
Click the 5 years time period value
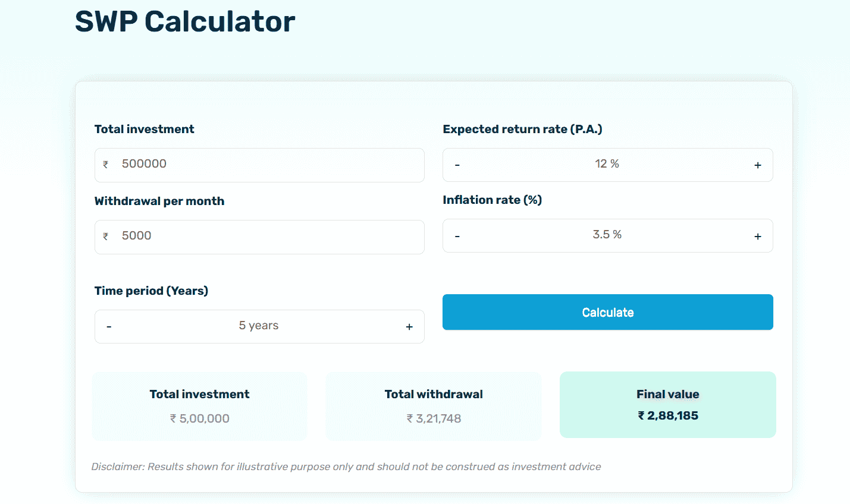point(259,325)
